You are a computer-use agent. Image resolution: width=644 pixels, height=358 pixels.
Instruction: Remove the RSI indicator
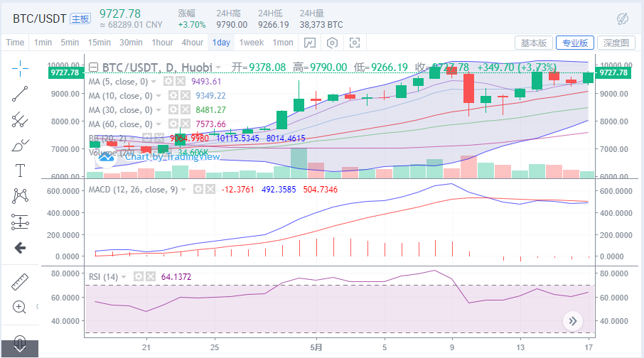click(x=151, y=277)
